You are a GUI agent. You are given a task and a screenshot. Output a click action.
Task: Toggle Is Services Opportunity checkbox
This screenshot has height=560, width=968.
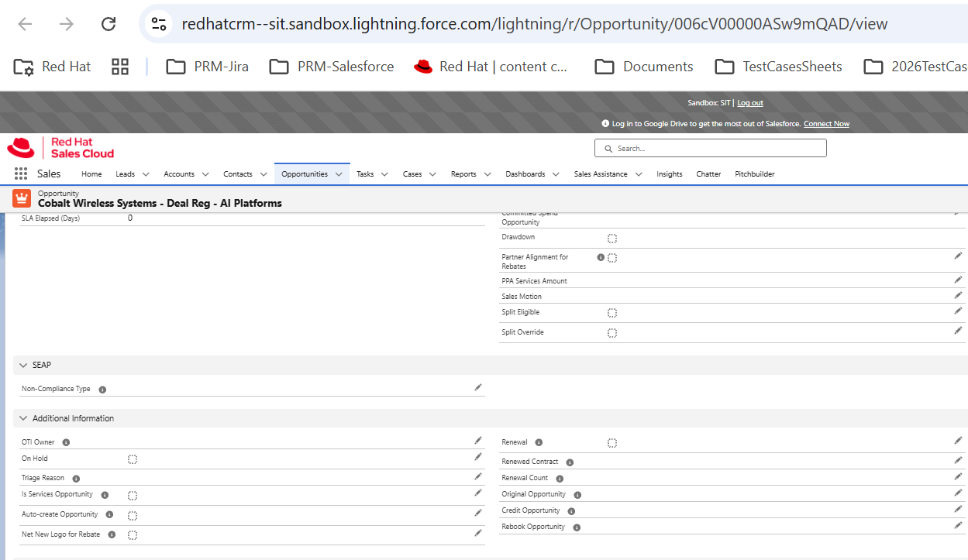pyautogui.click(x=133, y=496)
